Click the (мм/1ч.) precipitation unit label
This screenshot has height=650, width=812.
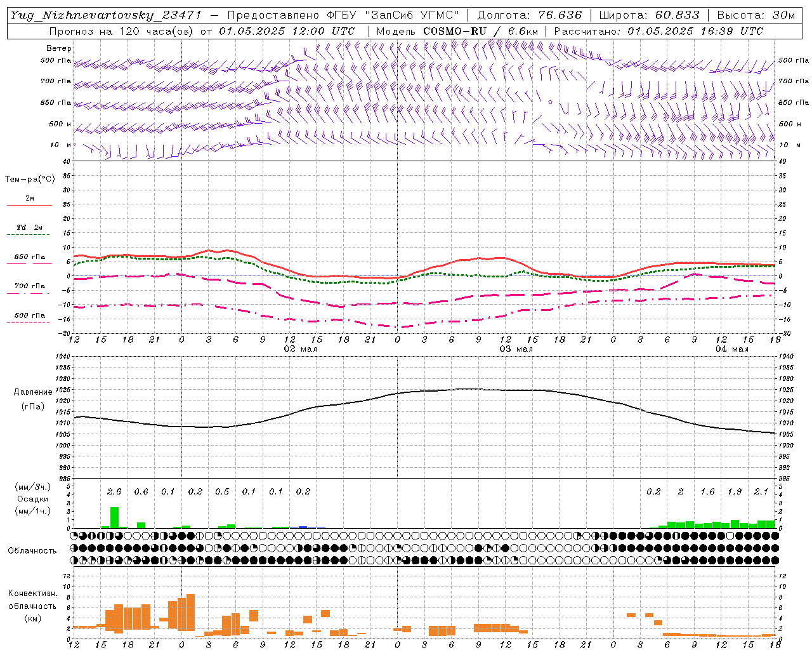pyautogui.click(x=32, y=511)
